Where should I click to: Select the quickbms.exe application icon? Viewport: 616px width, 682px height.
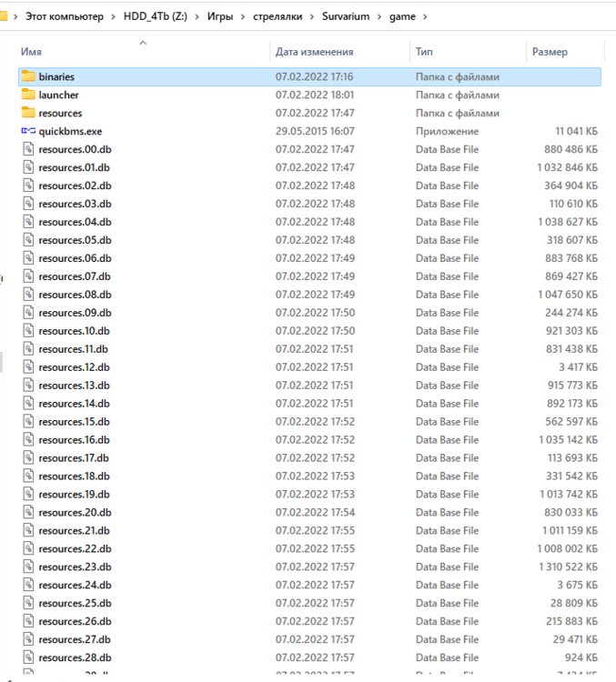click(x=28, y=130)
